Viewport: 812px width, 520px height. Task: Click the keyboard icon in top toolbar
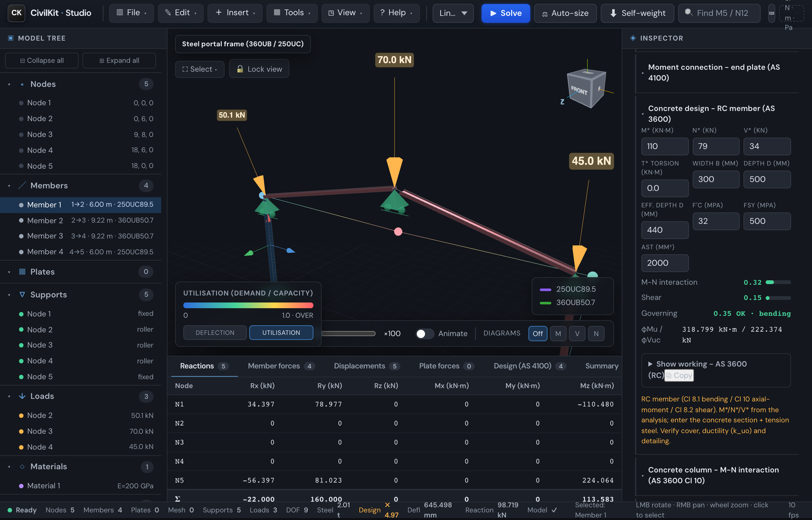coord(771,13)
